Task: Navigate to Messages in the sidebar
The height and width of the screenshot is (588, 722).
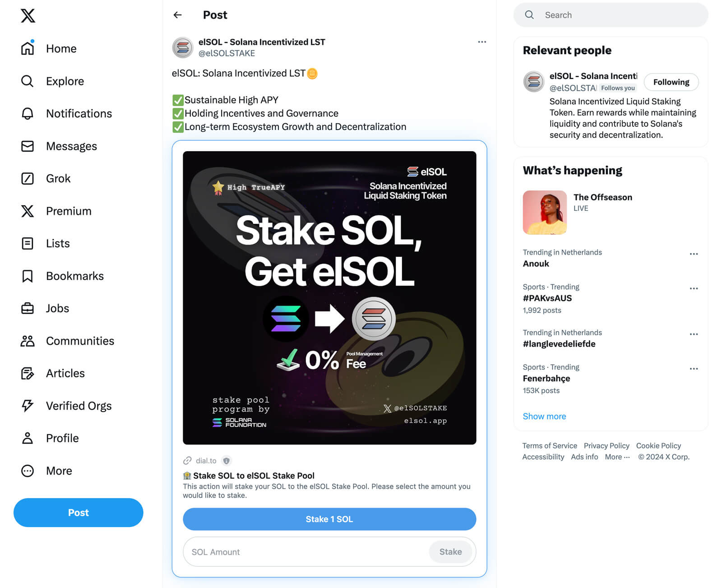Action: pyautogui.click(x=71, y=146)
